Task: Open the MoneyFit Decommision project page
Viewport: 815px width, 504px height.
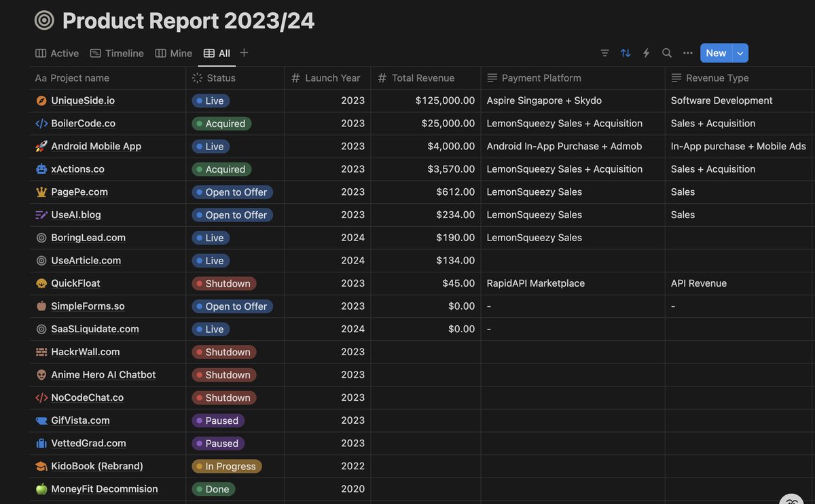Action: coord(105,489)
